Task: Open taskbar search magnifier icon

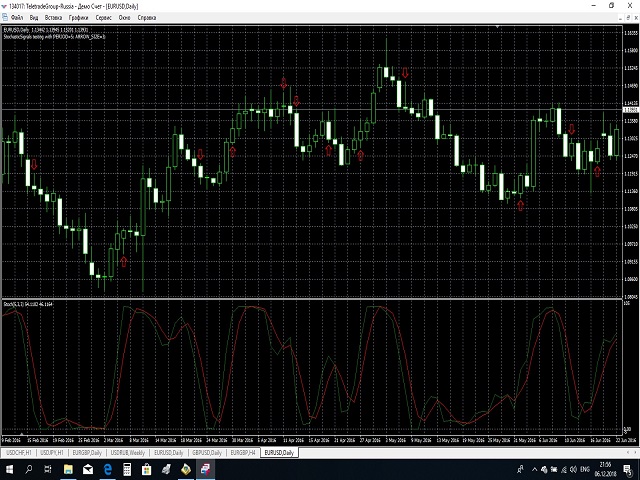Action: (26, 468)
